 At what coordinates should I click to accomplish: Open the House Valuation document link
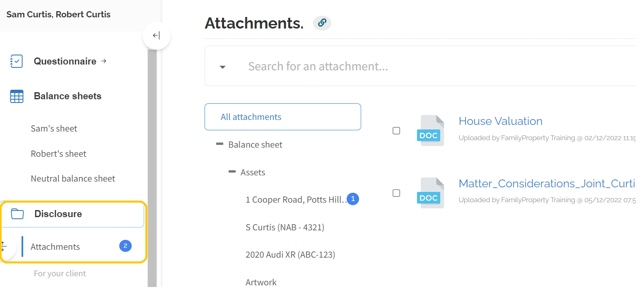click(500, 121)
